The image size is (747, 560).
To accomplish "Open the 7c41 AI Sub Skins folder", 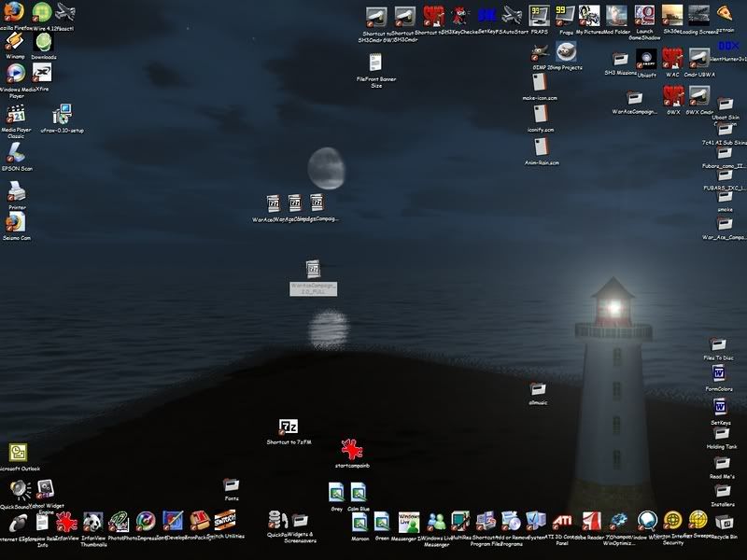I will [x=726, y=128].
